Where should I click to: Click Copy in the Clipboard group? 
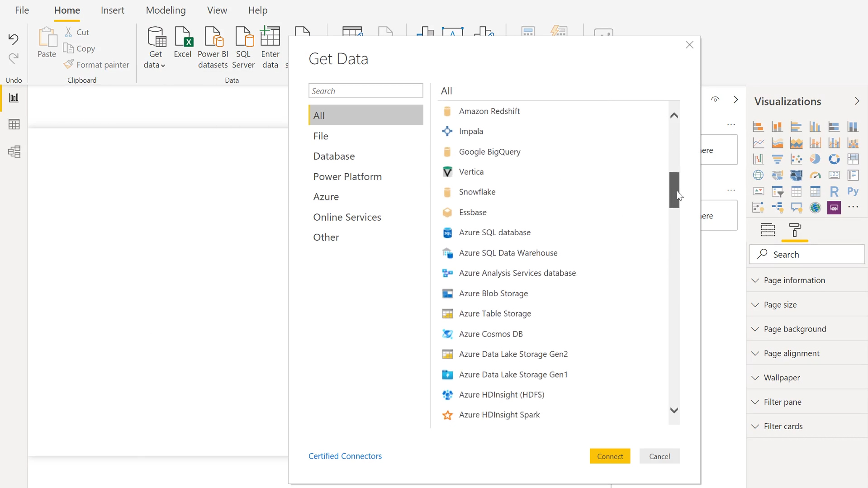click(79, 48)
